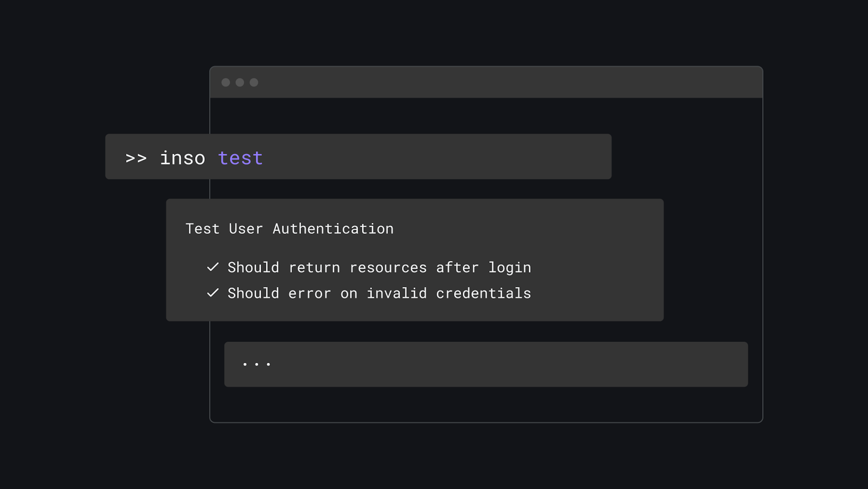Viewport: 868px width, 489px height.
Task: Click the word 'credentials' in second result
Action: click(483, 293)
